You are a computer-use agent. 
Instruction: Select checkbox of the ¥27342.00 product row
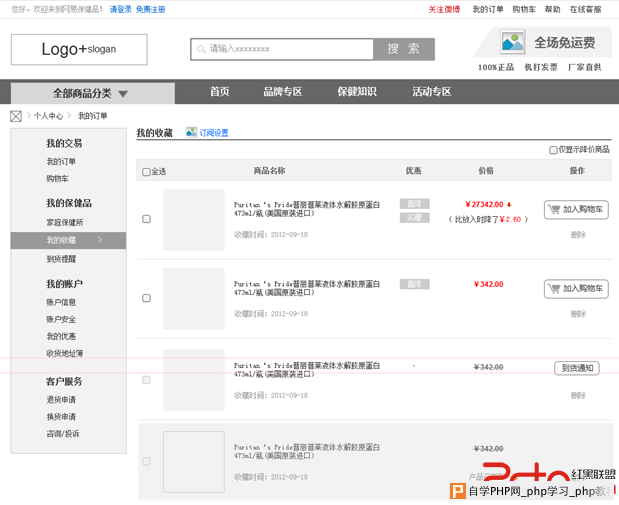tap(146, 219)
